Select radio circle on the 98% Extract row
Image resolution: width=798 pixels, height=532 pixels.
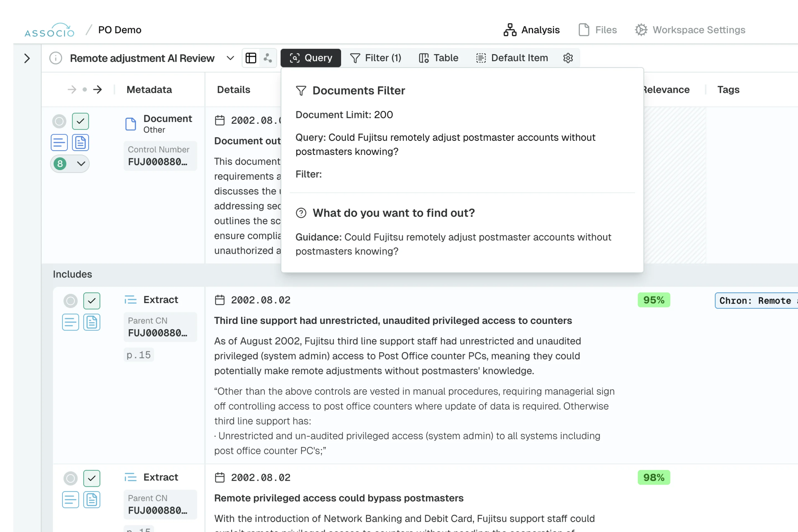click(x=70, y=479)
